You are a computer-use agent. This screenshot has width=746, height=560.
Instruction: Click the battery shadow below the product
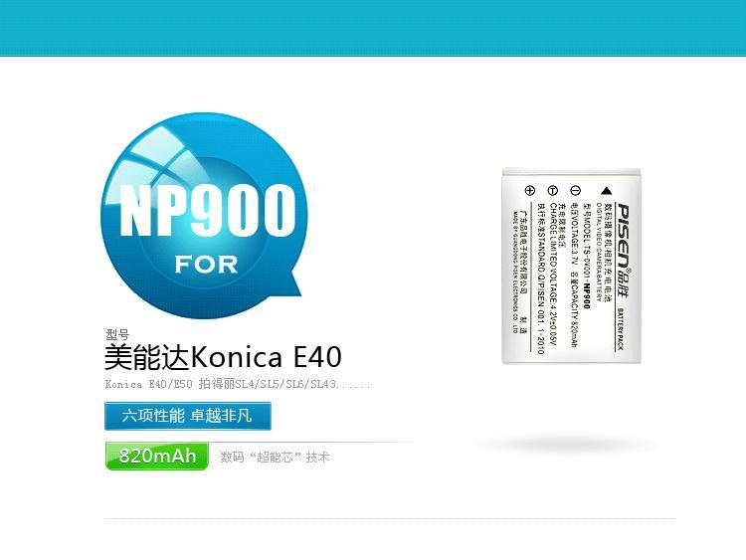tap(565, 446)
